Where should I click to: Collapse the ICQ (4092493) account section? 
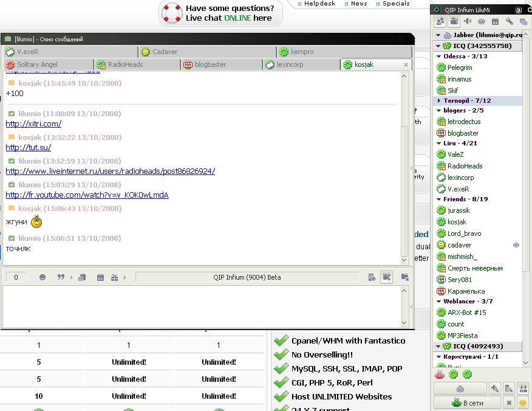pyautogui.click(x=438, y=346)
